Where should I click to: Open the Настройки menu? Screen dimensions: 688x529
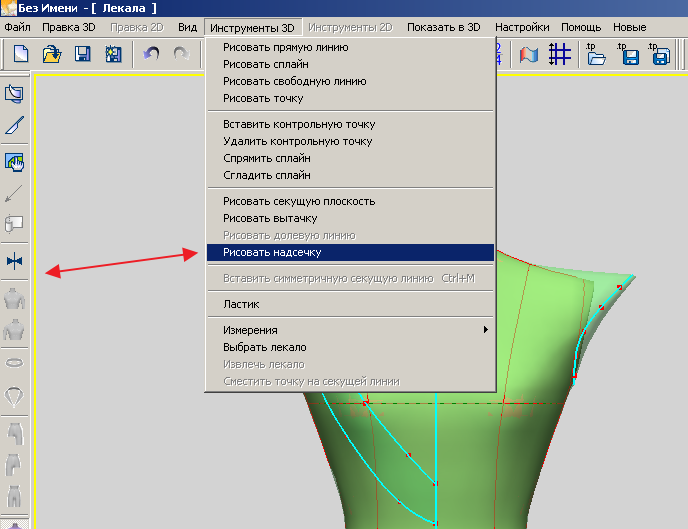522,27
